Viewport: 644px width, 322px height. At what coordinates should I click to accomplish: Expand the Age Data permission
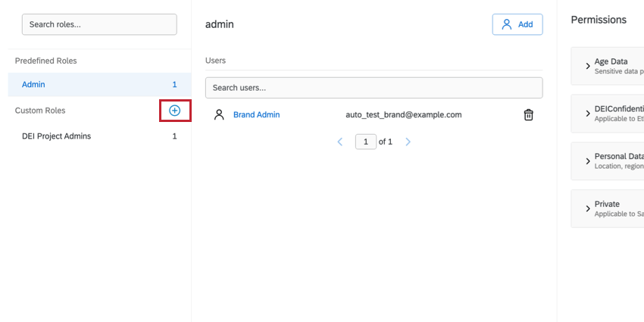[588, 66]
